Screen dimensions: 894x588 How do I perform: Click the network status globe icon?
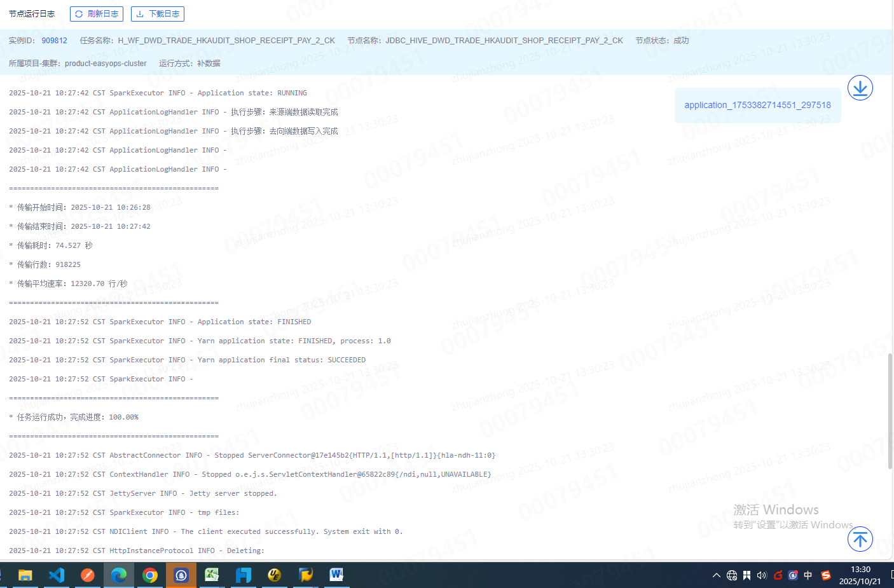[x=732, y=575]
